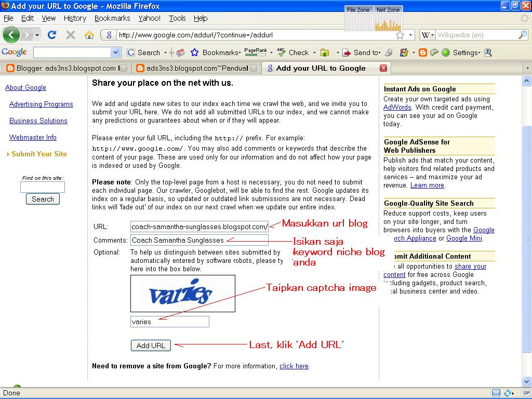Expand the list all tabs dropdown
The width and height of the screenshot is (532, 399).
pyautogui.click(x=527, y=68)
